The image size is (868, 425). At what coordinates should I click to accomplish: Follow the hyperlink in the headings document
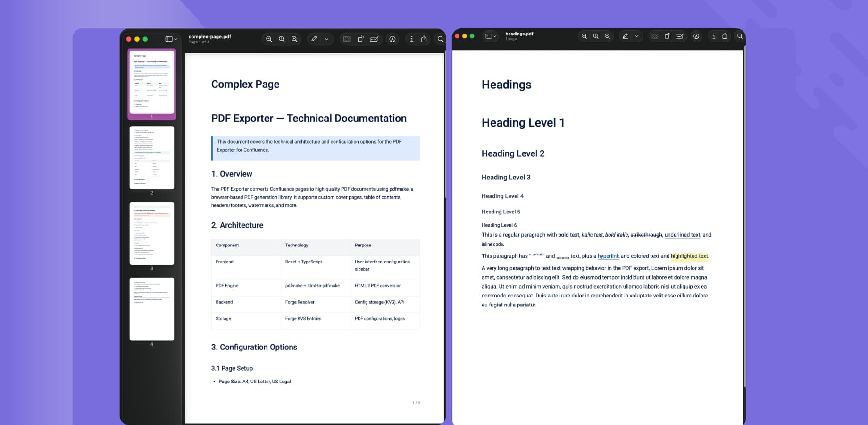click(x=609, y=256)
